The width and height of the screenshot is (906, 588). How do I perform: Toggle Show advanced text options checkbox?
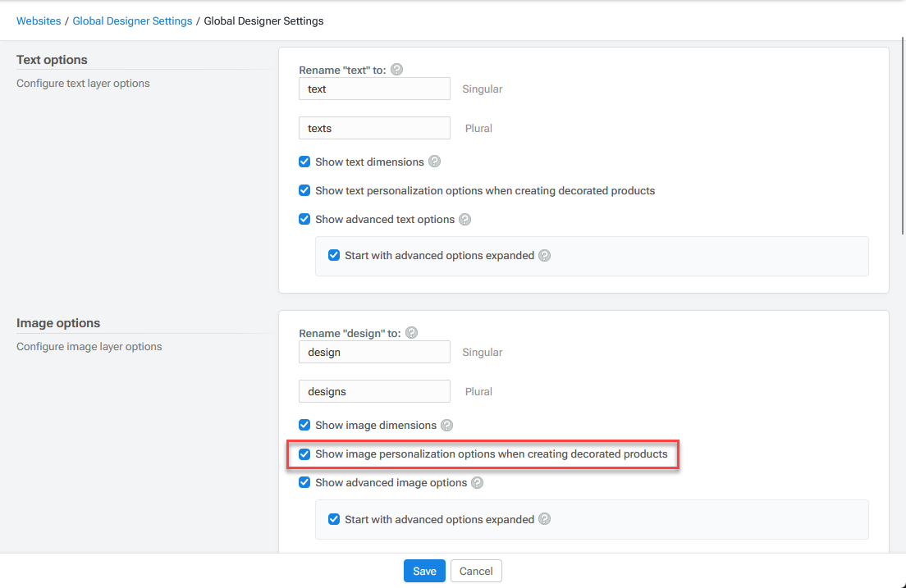[x=304, y=220]
